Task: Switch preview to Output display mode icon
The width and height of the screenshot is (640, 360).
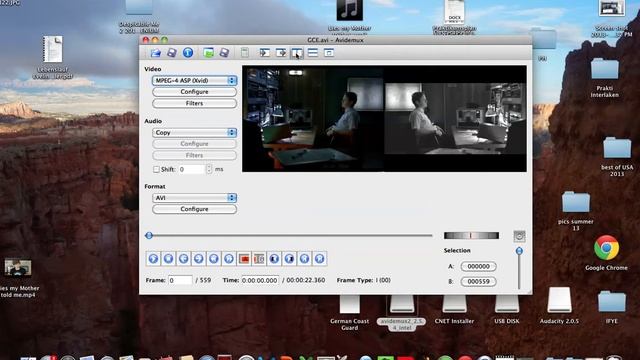Action: click(x=281, y=53)
